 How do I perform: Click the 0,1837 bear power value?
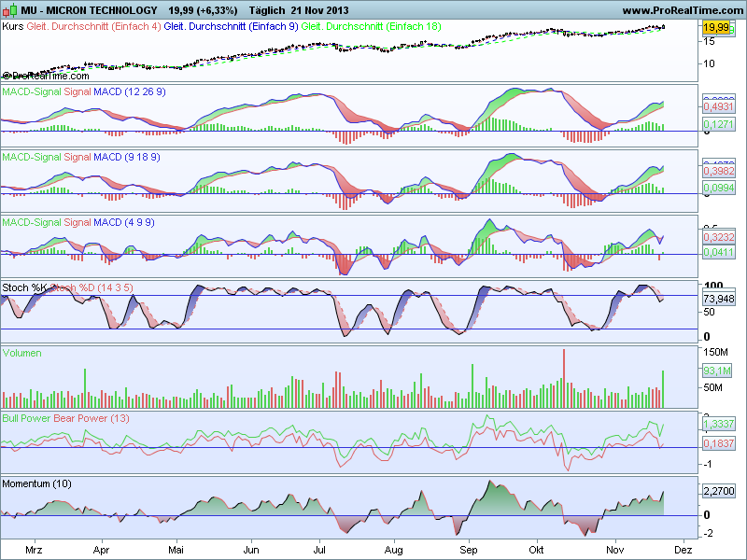(x=718, y=443)
